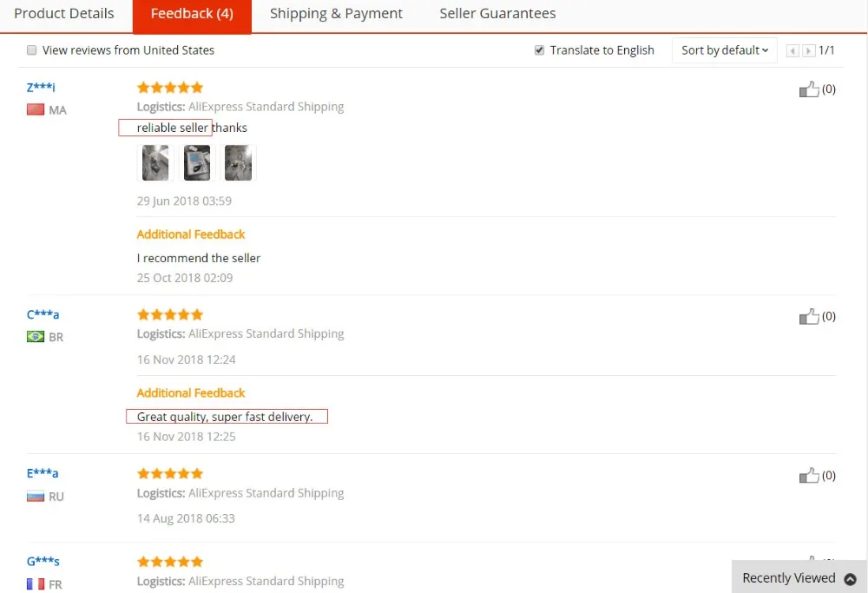Like the review by E***a
Viewport: 868px width, 593px height.
point(809,475)
